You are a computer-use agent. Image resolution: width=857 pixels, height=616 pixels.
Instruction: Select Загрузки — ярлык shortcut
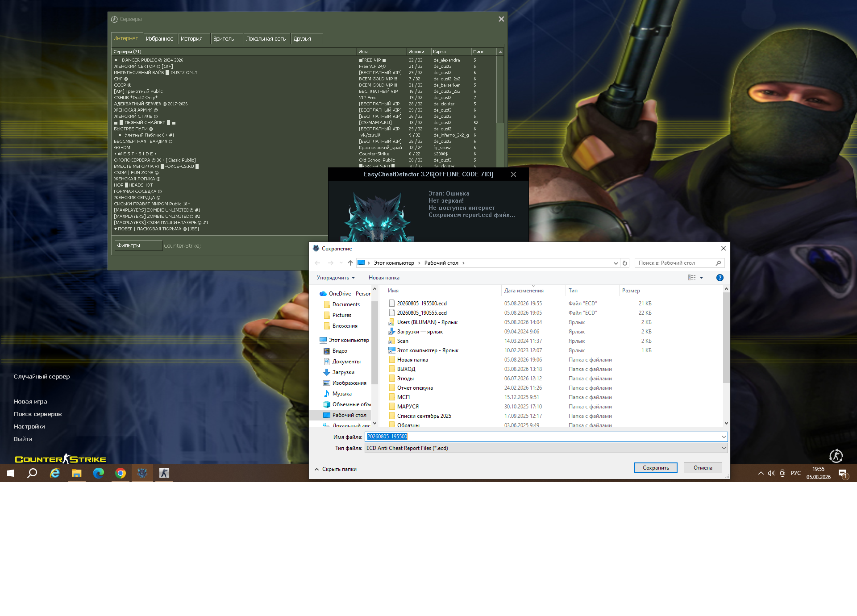[416, 332]
